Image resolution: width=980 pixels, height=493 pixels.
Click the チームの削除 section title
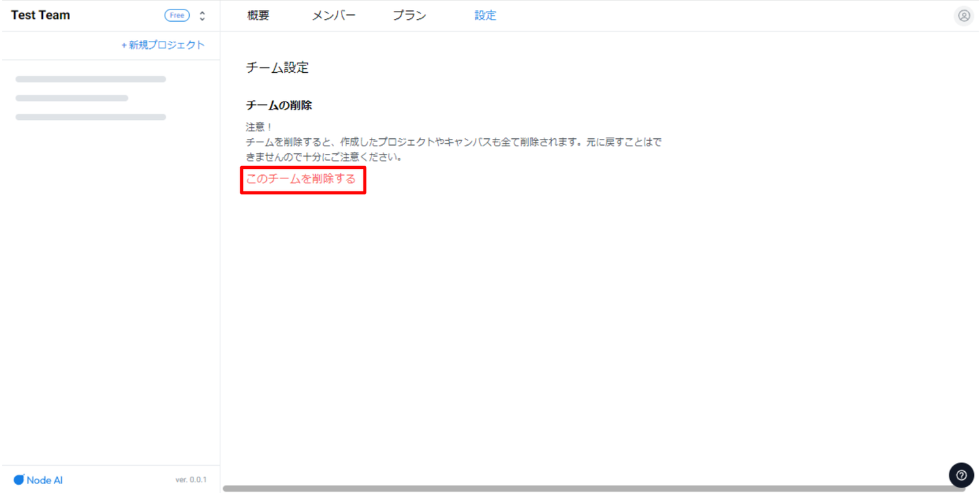point(279,106)
